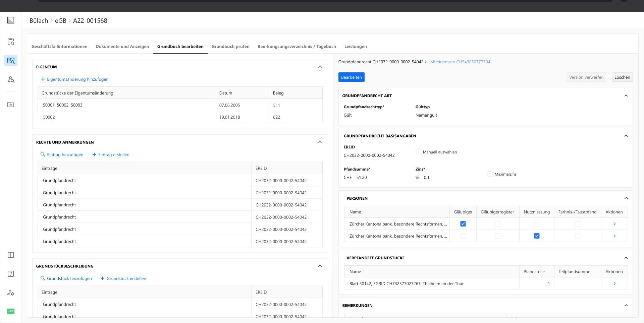
Task: Check Gläubigerregister in second Kantonalbank row
Action: [498, 236]
